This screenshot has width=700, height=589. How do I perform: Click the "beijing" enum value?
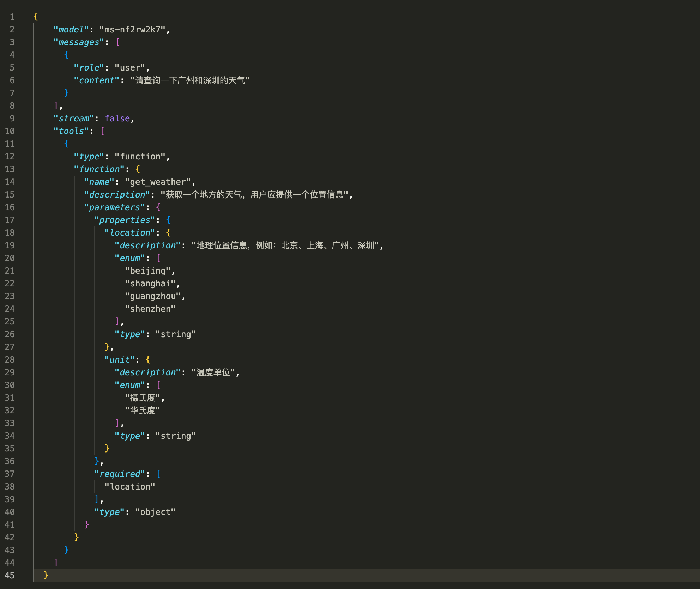(147, 271)
